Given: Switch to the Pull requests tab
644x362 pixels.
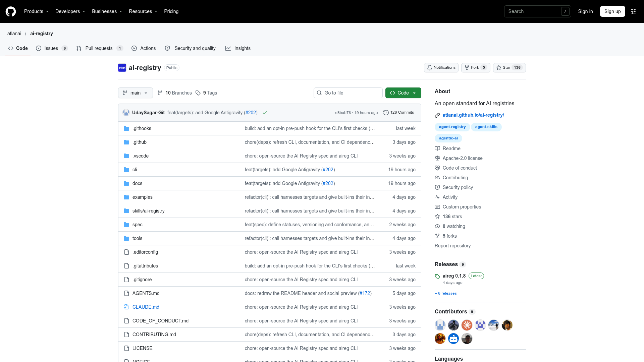Looking at the screenshot, I should (100, 48).
